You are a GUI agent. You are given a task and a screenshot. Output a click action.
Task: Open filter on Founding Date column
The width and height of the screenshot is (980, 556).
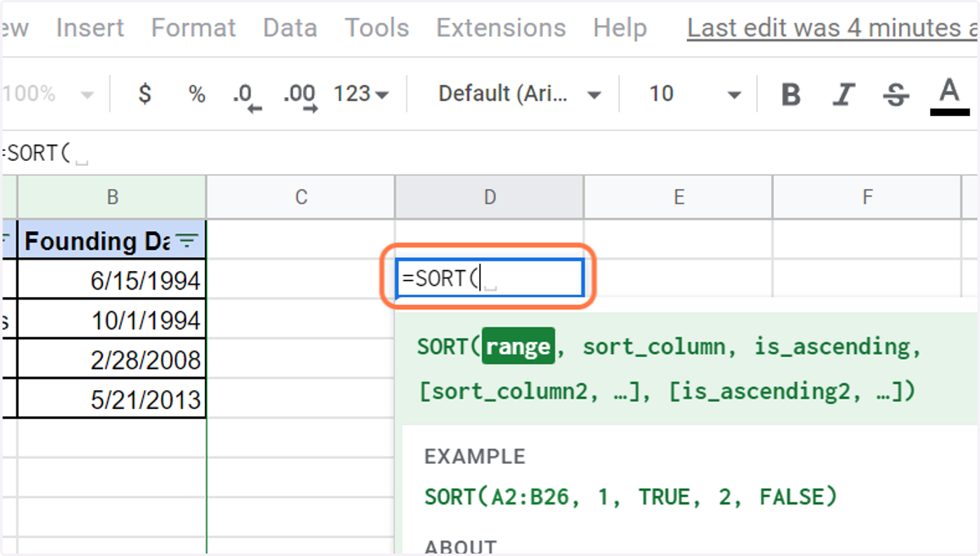[187, 241]
